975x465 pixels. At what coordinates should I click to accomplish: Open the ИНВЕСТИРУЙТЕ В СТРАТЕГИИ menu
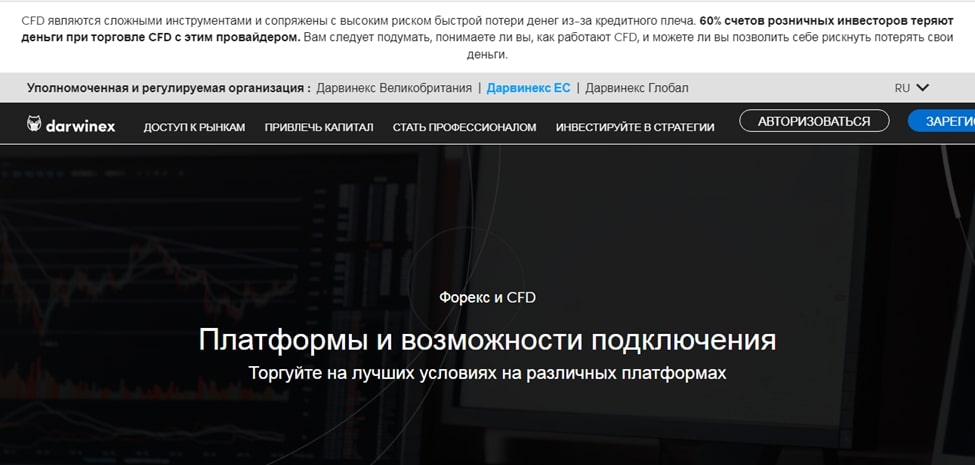coord(635,127)
